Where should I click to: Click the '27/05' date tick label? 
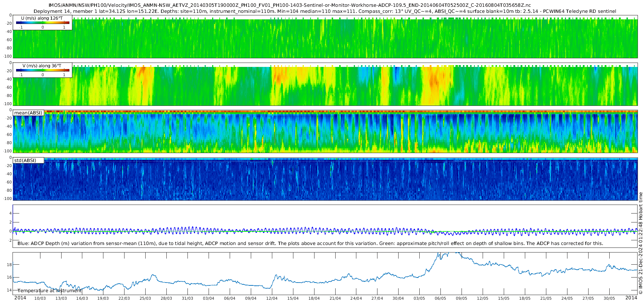pos(588,298)
